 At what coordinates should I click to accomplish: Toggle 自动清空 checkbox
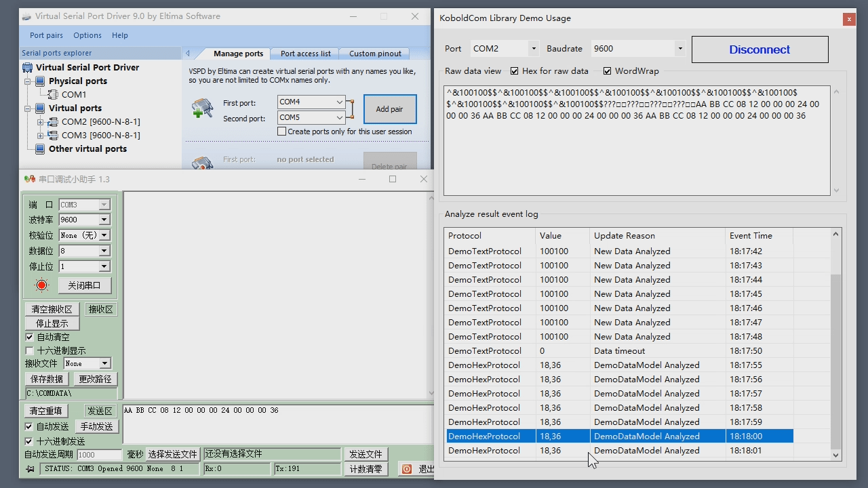click(29, 337)
